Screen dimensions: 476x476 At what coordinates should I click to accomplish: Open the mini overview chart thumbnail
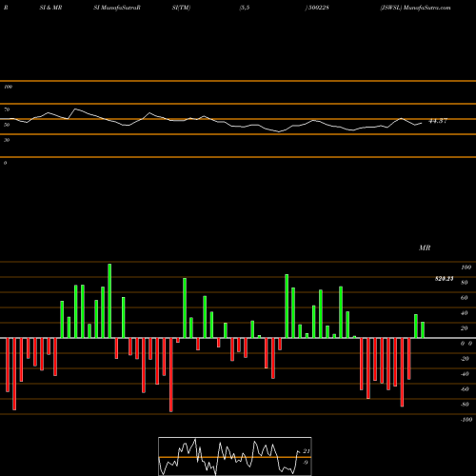[235, 456]
